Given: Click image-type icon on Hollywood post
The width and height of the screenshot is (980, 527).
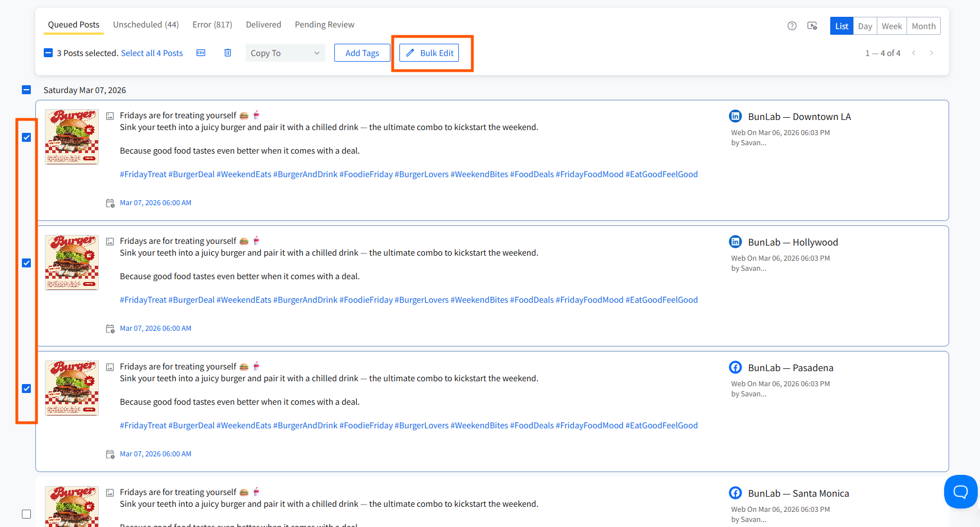Looking at the screenshot, I should [110, 242].
